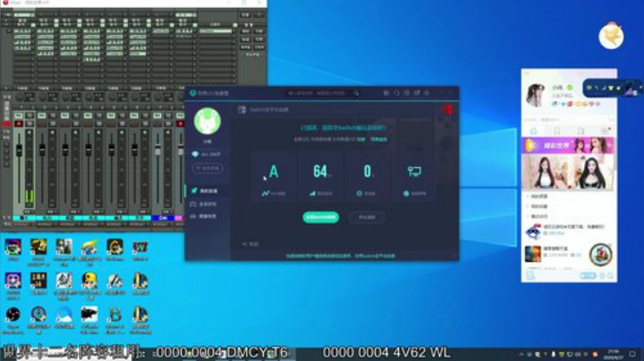
Task: Click the bottom-left menu icon in chat window
Action: pos(530,276)
